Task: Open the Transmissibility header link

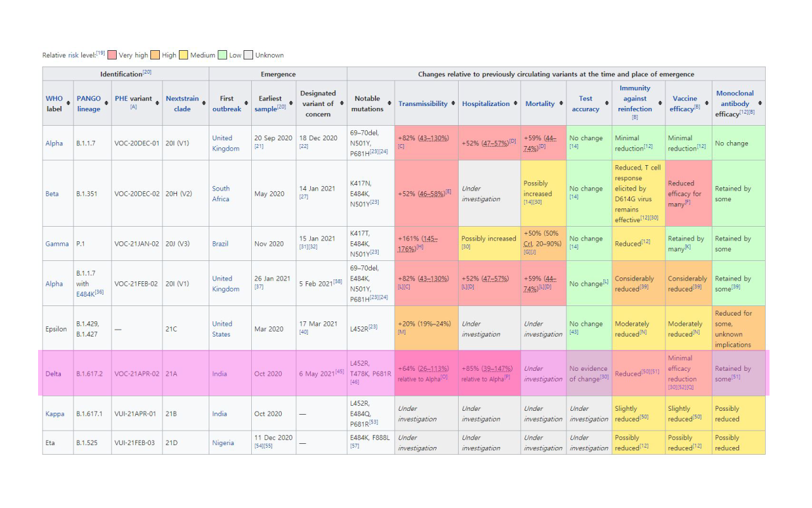Action: [x=423, y=104]
